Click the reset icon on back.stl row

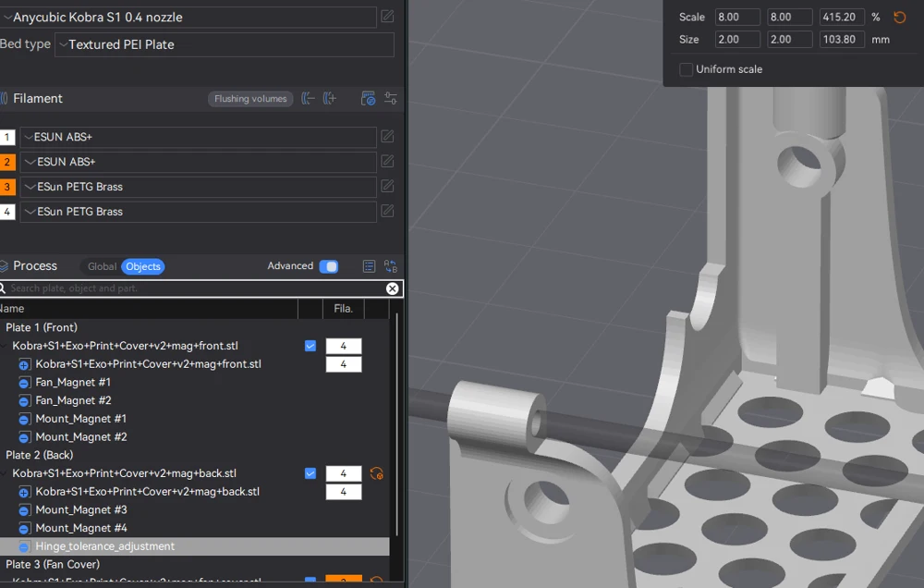click(377, 473)
